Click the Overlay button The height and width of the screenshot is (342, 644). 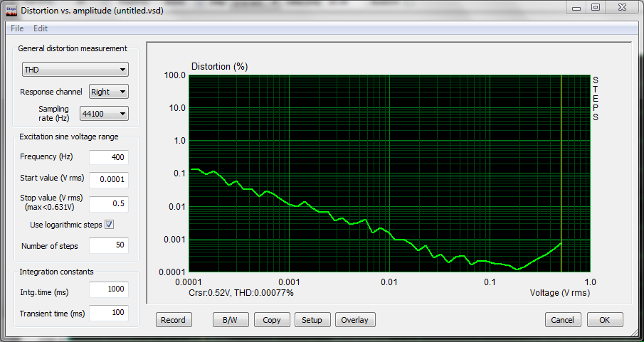point(354,320)
